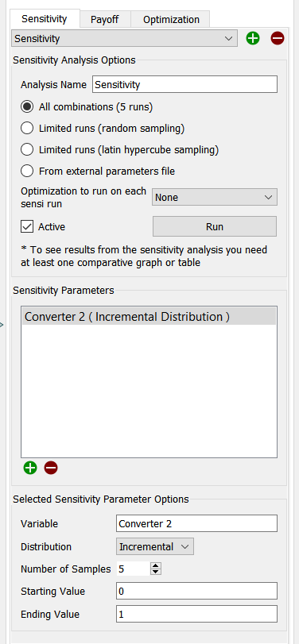Open the Sensitivity analysis selector dropdown
The image size is (299, 644).
click(125, 39)
